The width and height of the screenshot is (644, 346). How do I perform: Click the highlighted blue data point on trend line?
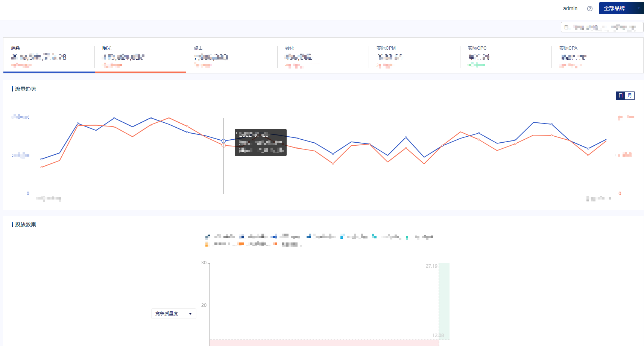[223, 141]
